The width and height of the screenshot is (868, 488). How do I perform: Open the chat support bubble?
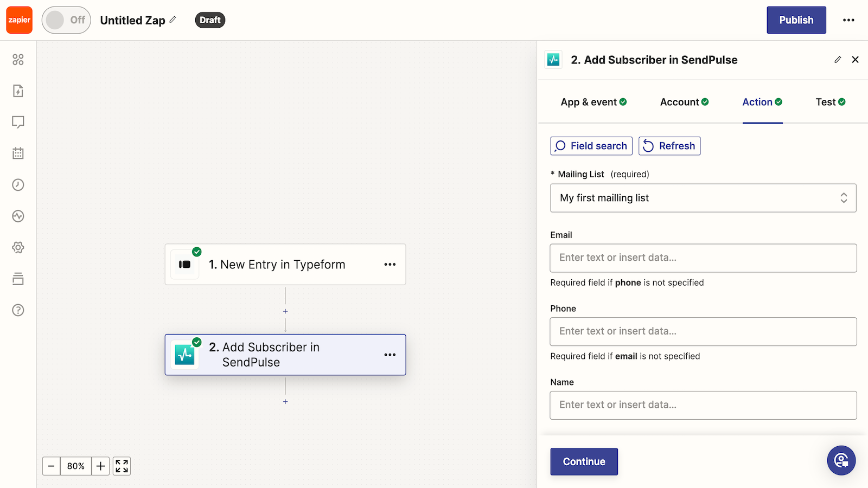point(841,460)
